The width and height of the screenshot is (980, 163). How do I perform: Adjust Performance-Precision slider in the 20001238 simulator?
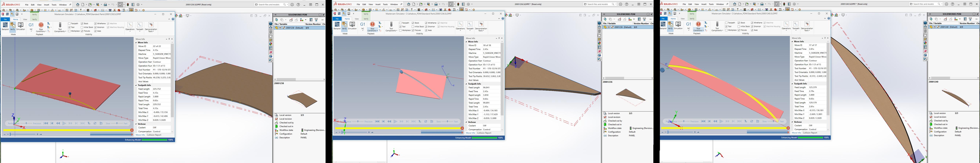click(x=26, y=123)
